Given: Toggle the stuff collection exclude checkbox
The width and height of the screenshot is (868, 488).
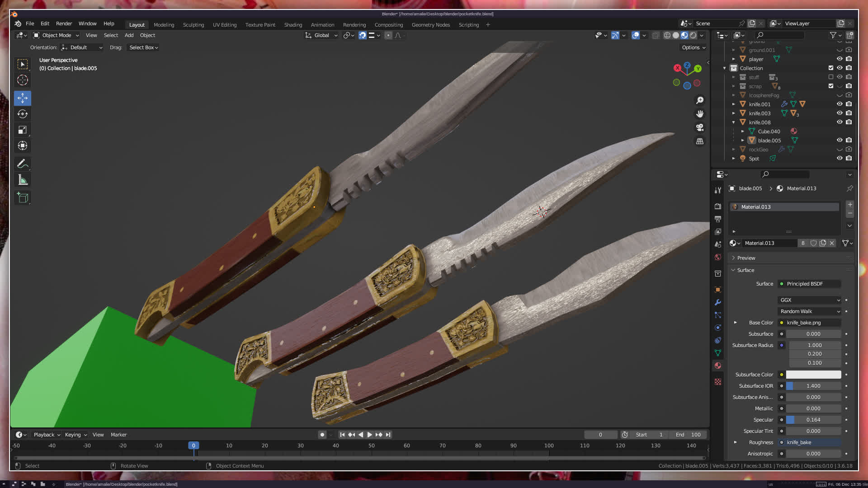Looking at the screenshot, I should (831, 77).
